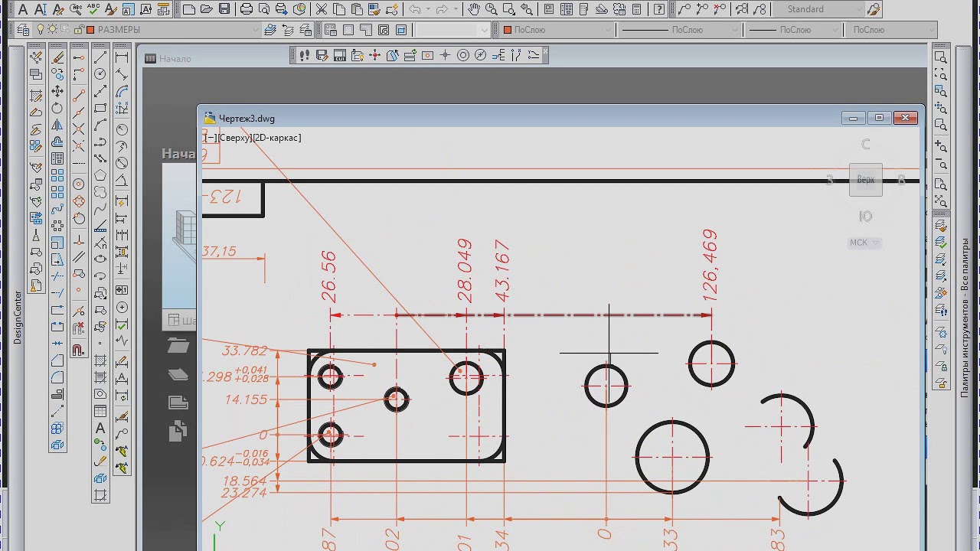Click the Ю compass direction on ViewCube

click(x=866, y=217)
